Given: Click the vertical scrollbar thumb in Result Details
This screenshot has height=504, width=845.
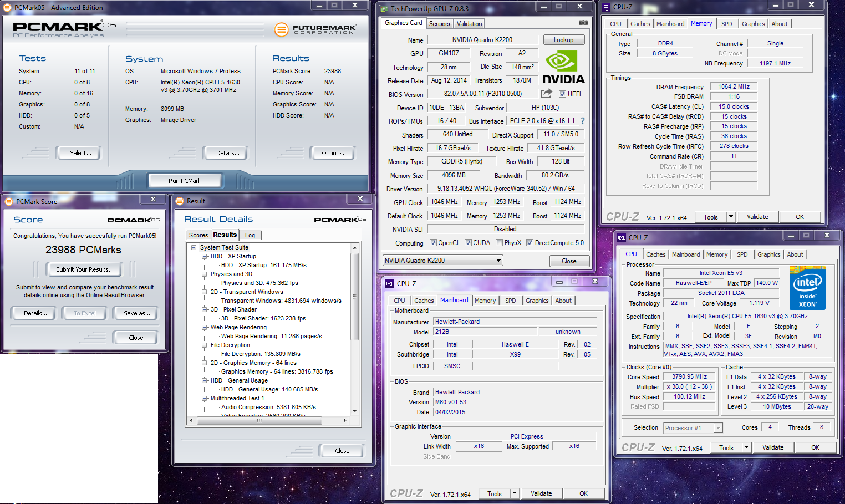Looking at the screenshot, I should click(x=355, y=297).
